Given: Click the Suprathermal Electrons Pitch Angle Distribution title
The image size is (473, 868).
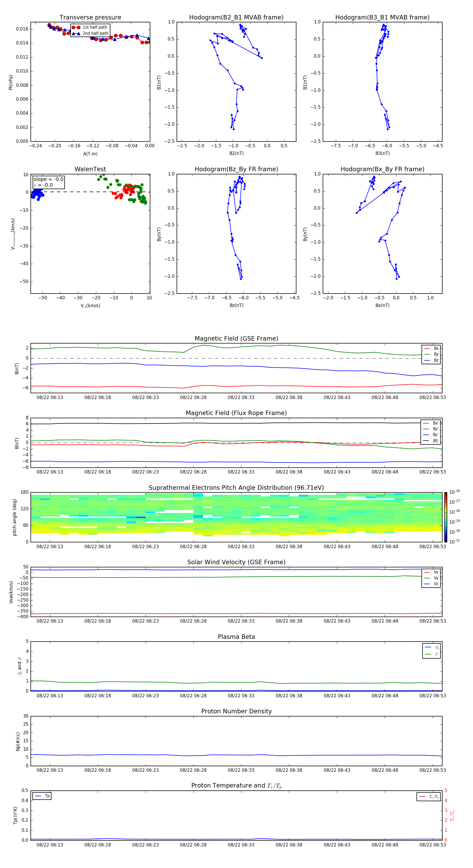Looking at the screenshot, I should tap(236, 488).
